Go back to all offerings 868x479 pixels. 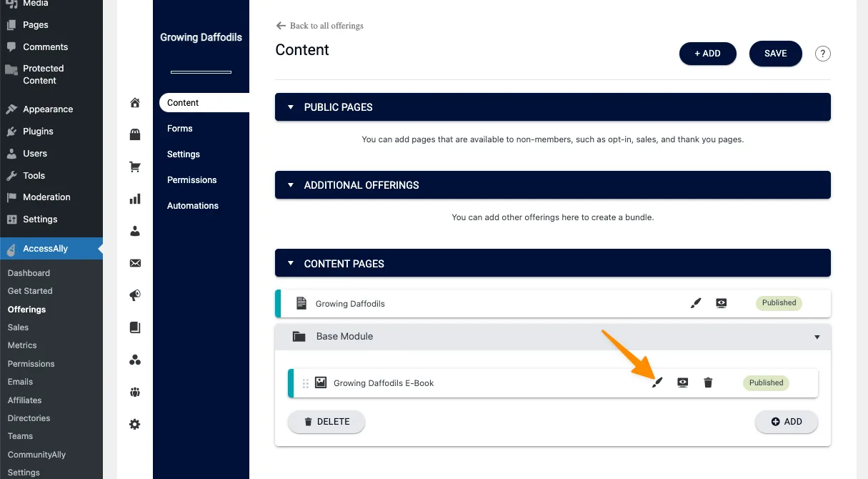[x=319, y=26]
